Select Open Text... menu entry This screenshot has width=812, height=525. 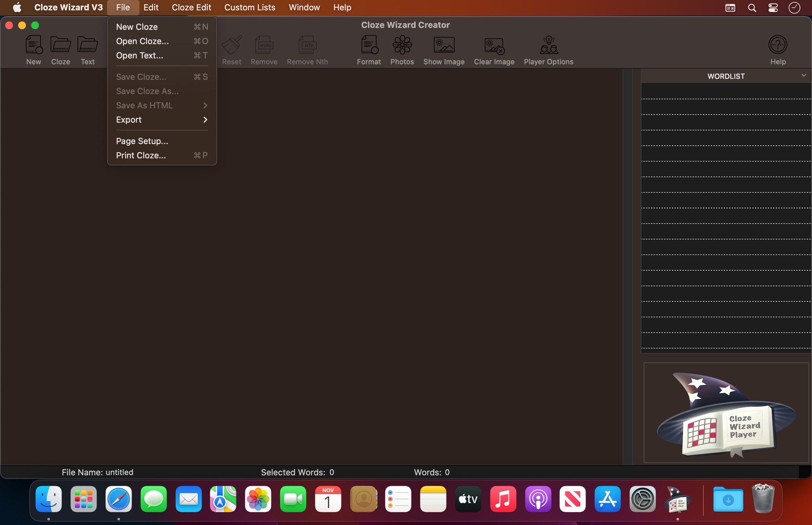139,55
